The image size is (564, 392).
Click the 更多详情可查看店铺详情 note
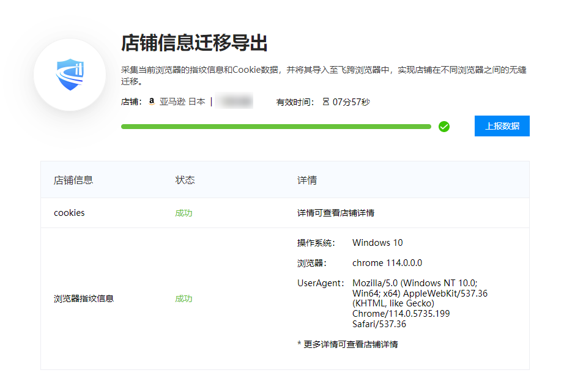tap(347, 344)
